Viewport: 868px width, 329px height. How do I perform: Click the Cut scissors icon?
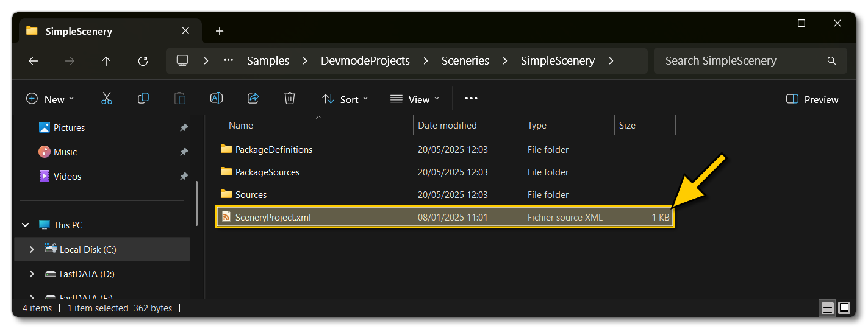pyautogui.click(x=107, y=99)
